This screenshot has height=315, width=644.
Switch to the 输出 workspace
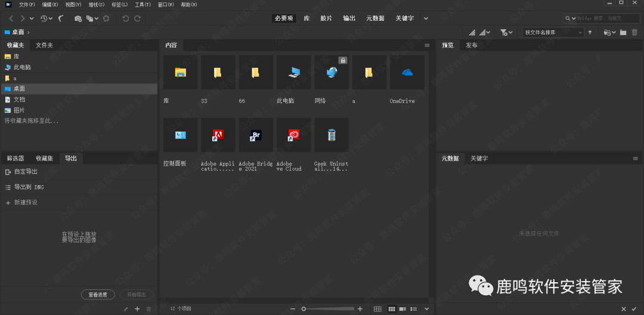tap(349, 18)
